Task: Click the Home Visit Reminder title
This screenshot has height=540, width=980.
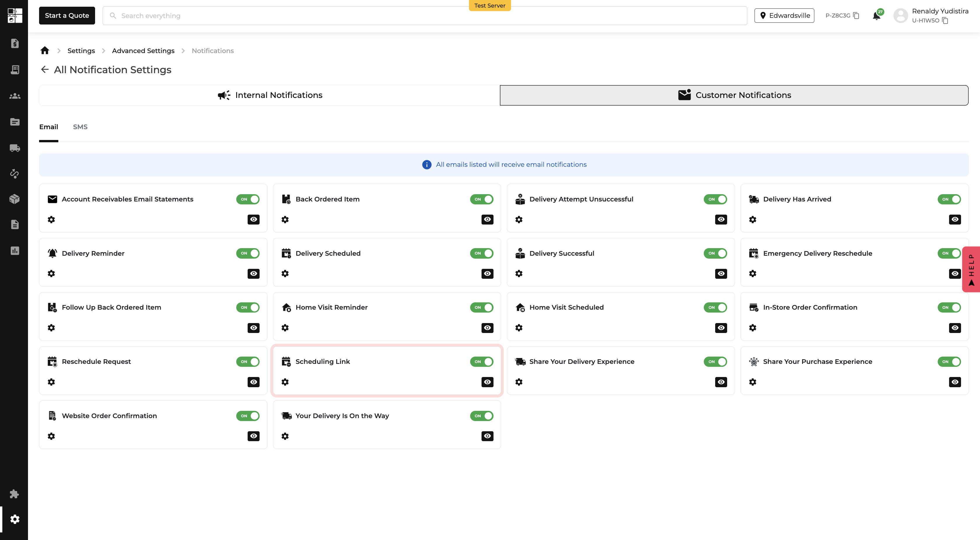Action: (331, 307)
